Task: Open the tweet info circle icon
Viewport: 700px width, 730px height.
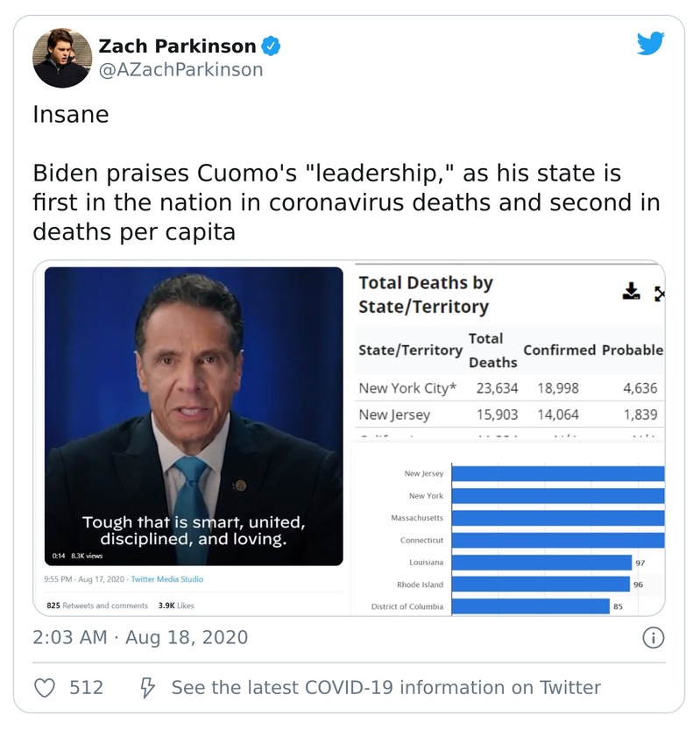Action: pyautogui.click(x=653, y=638)
